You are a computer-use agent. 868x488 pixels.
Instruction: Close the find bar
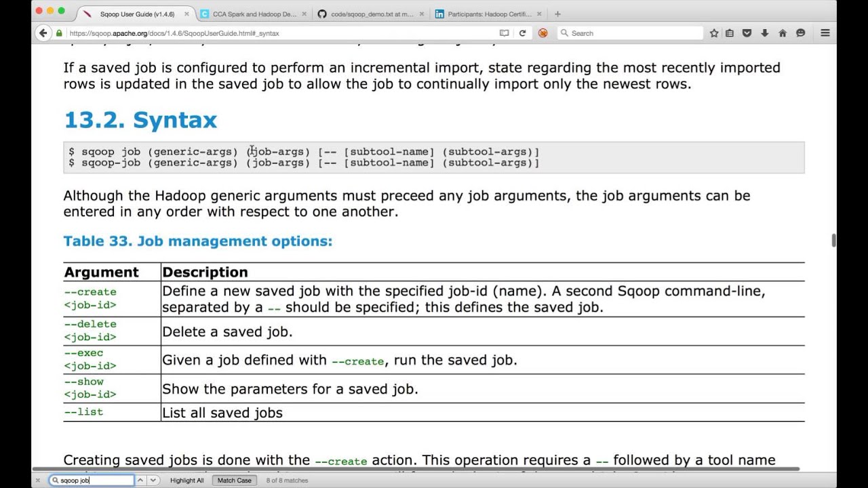pyautogui.click(x=38, y=480)
